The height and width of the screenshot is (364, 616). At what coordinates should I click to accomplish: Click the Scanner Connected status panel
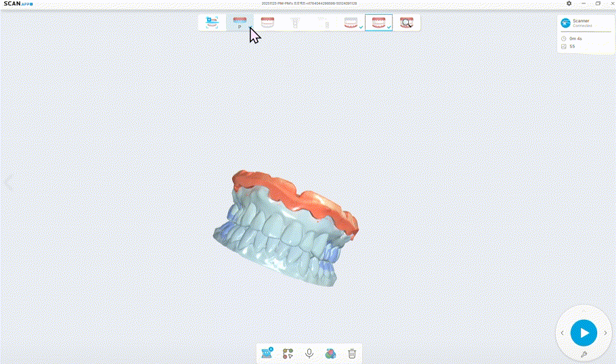point(586,23)
